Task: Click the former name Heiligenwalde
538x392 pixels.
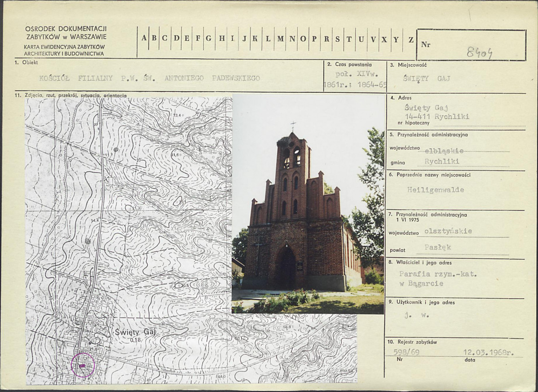Action: click(x=436, y=189)
